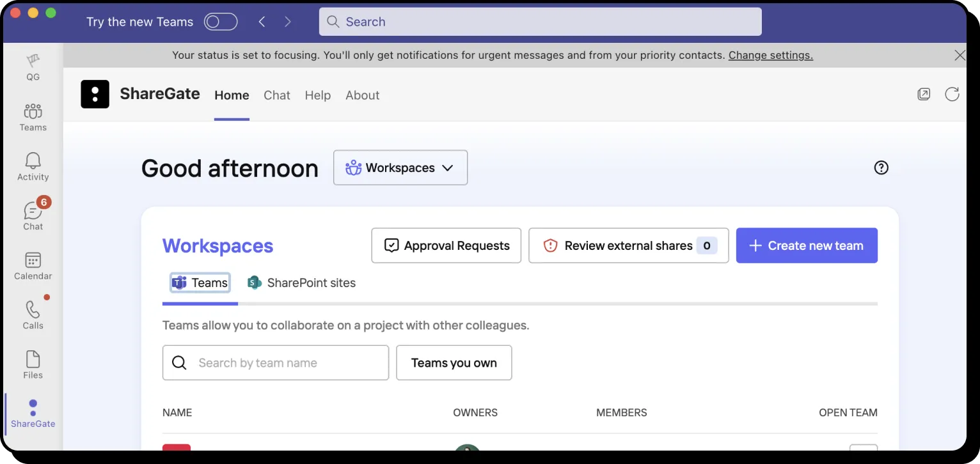Click Review external shares button

pos(629,245)
